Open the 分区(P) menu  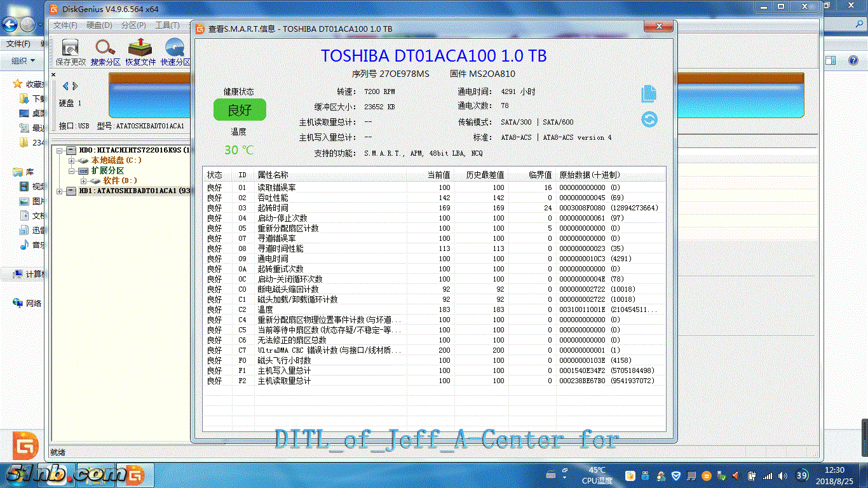pyautogui.click(x=133, y=25)
